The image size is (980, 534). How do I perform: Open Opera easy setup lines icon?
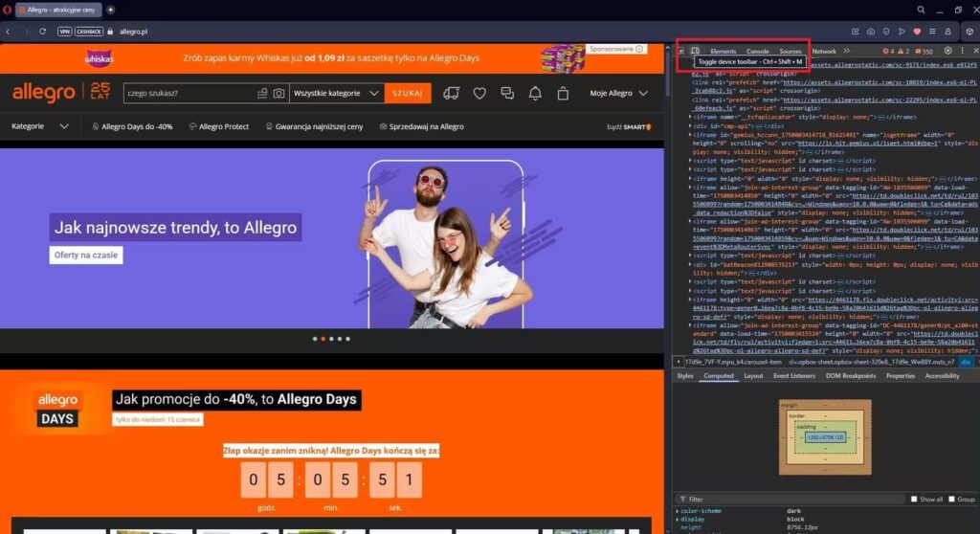click(x=932, y=32)
